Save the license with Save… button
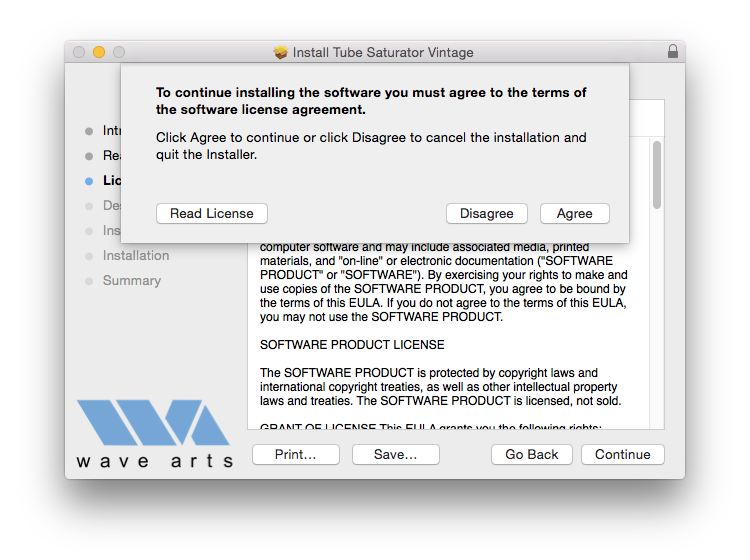 point(396,454)
